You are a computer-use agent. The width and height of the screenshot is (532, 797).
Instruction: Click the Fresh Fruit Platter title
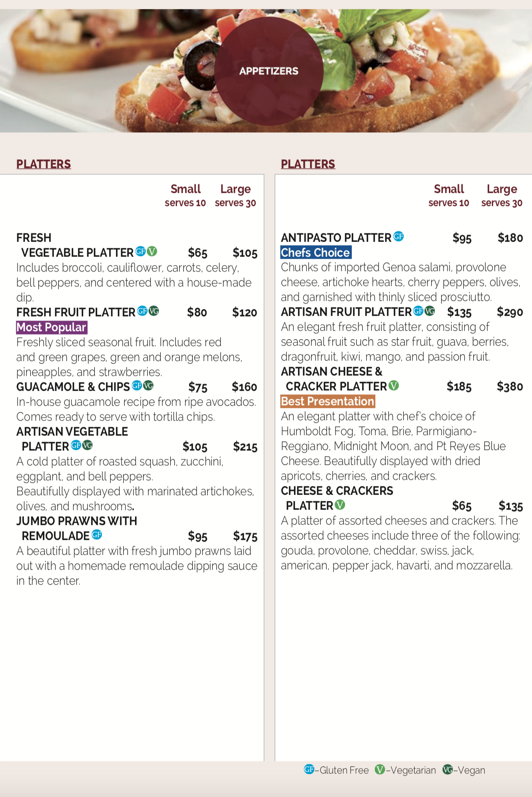click(76, 312)
